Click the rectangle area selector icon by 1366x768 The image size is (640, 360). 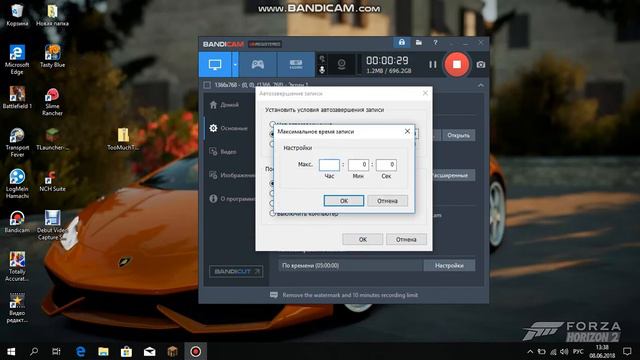coord(207,85)
